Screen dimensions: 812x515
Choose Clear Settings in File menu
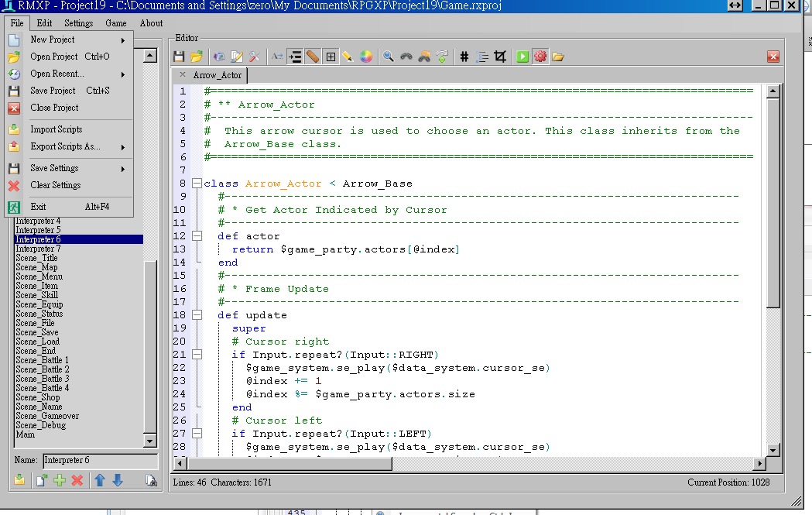tap(70, 185)
